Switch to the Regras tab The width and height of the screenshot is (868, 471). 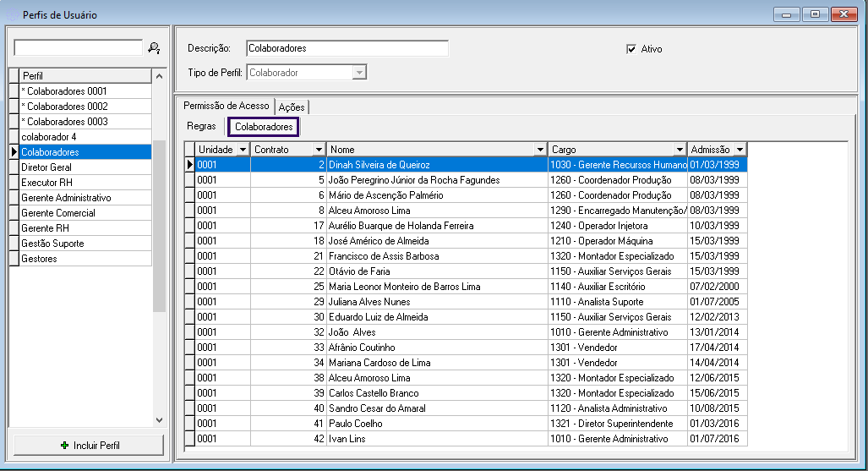(x=201, y=126)
